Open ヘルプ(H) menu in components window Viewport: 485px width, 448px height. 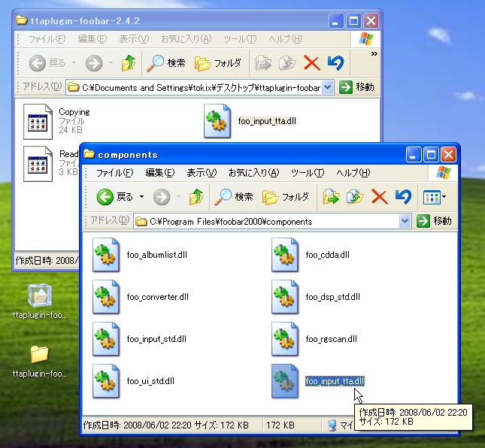353,173
